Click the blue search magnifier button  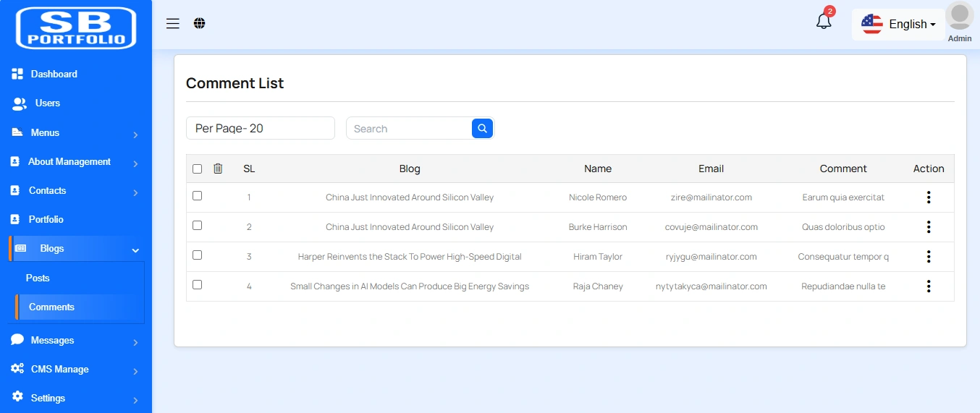pyautogui.click(x=482, y=128)
